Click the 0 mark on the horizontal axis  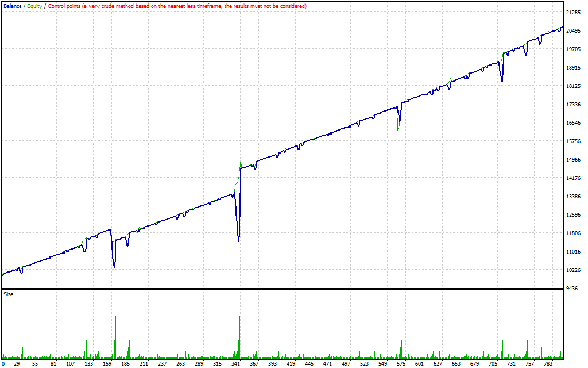click(x=4, y=363)
